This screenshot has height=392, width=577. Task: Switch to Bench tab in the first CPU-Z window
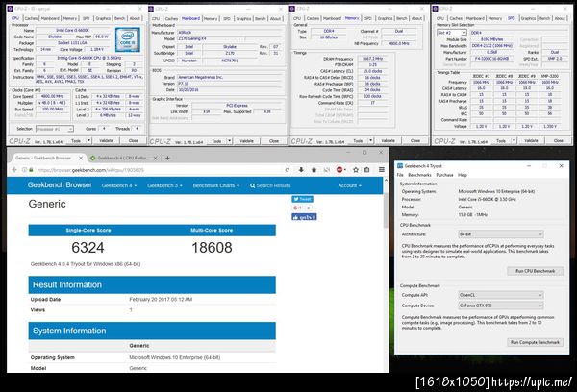click(119, 18)
